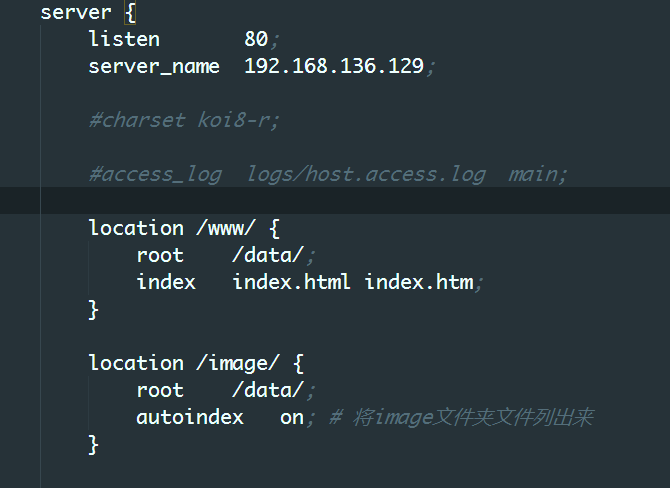This screenshot has height=488, width=670.
Task: Click the 'listen' directive
Action: [124, 39]
